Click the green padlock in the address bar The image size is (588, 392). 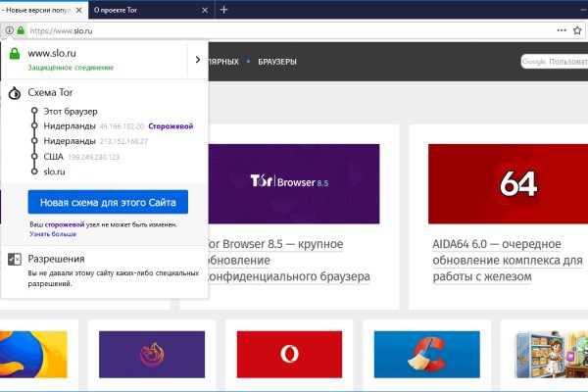pos(20,30)
